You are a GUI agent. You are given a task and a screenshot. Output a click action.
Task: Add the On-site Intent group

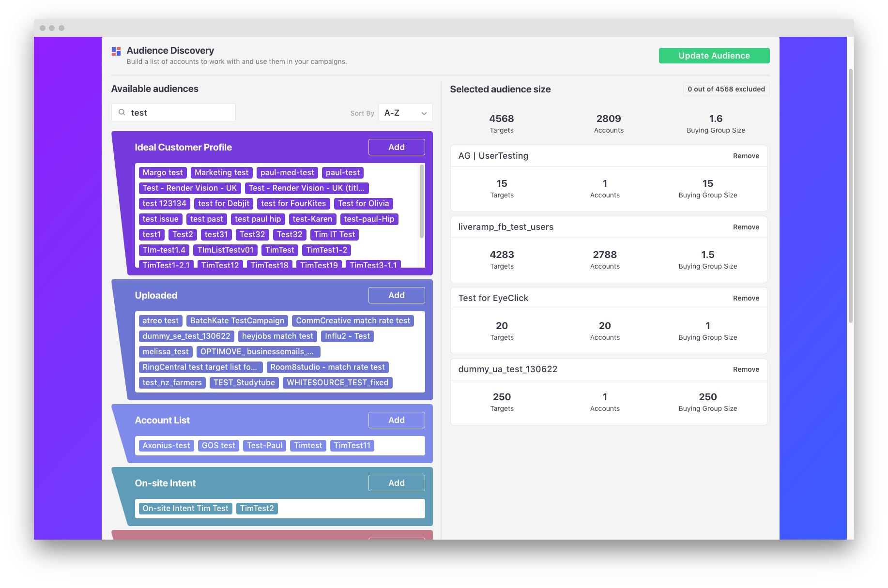(396, 483)
